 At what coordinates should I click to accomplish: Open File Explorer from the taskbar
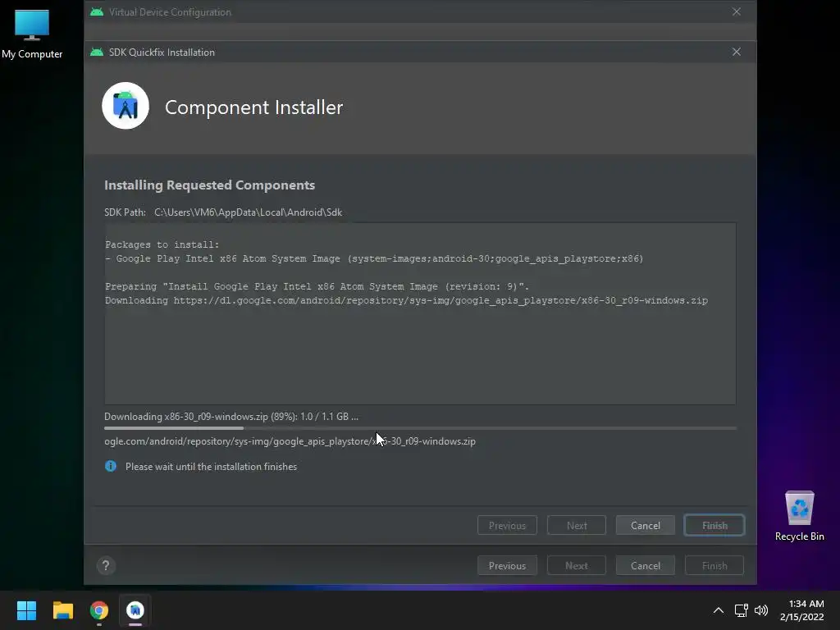(62, 610)
